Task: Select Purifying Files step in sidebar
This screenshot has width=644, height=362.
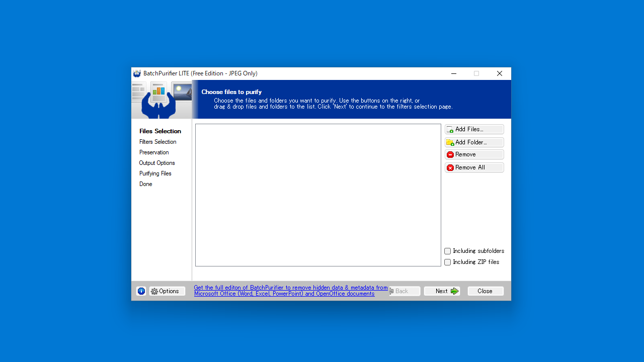Action: click(155, 173)
